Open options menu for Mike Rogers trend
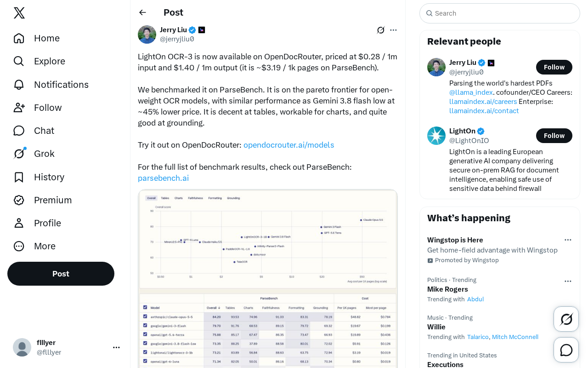The height and width of the screenshot is (368, 588). 568,281
